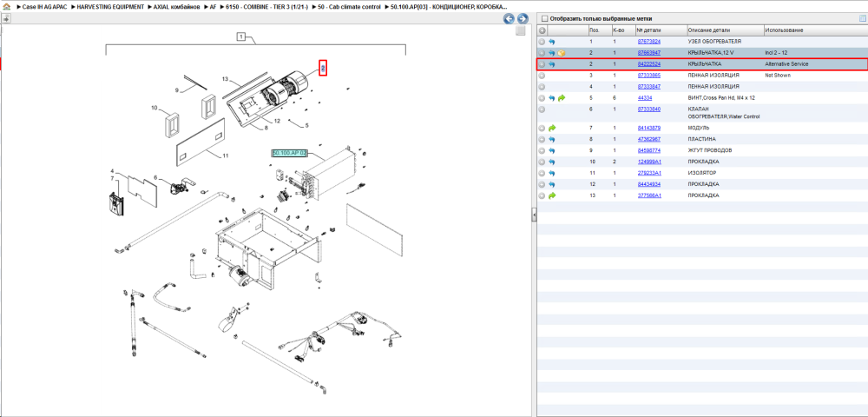Screen dimensions: 868x417
Task: Open the '6150 - COMBINE - TIER 3' breadcrumb
Action: (x=267, y=7)
